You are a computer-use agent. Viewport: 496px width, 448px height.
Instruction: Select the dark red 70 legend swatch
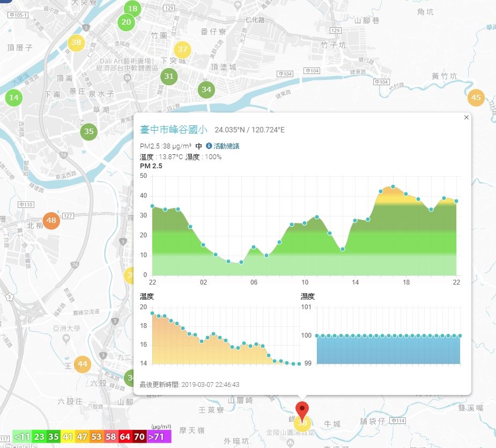(x=139, y=437)
